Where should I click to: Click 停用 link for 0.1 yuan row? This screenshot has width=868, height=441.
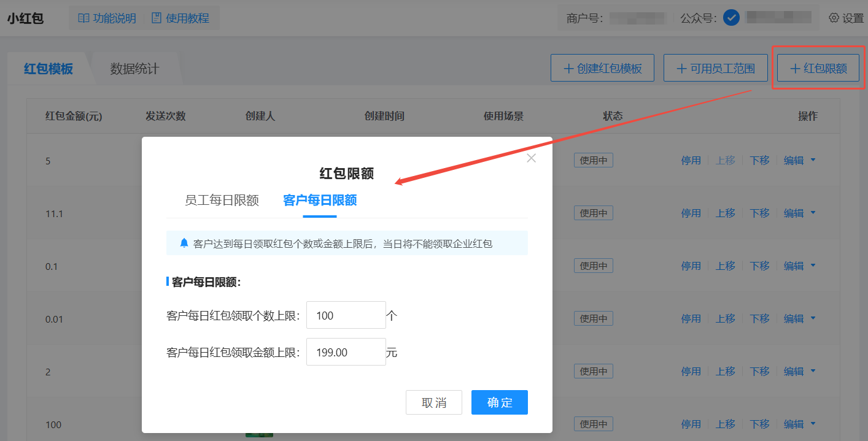pyautogui.click(x=691, y=266)
